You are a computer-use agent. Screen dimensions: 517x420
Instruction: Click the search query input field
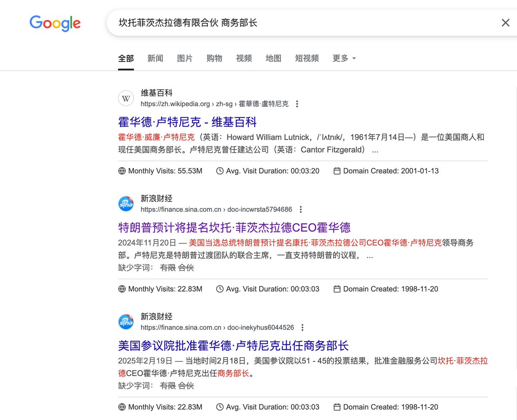(302, 23)
